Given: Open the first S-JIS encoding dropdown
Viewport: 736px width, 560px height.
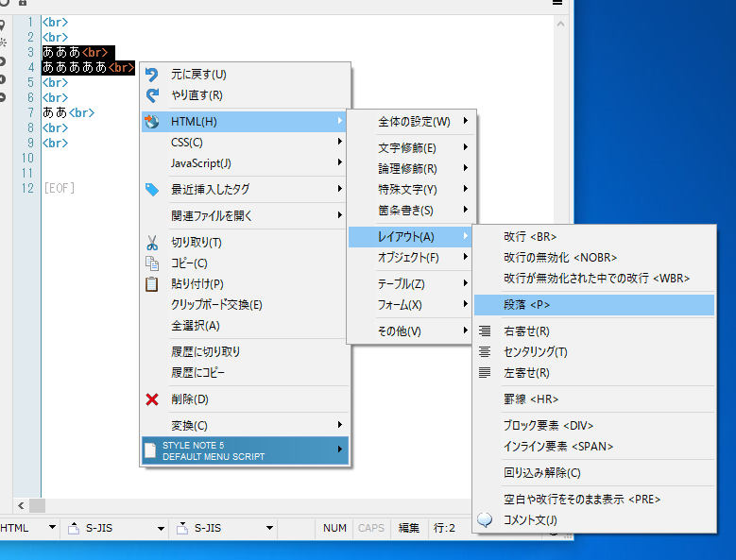Looking at the screenshot, I should click(161, 528).
